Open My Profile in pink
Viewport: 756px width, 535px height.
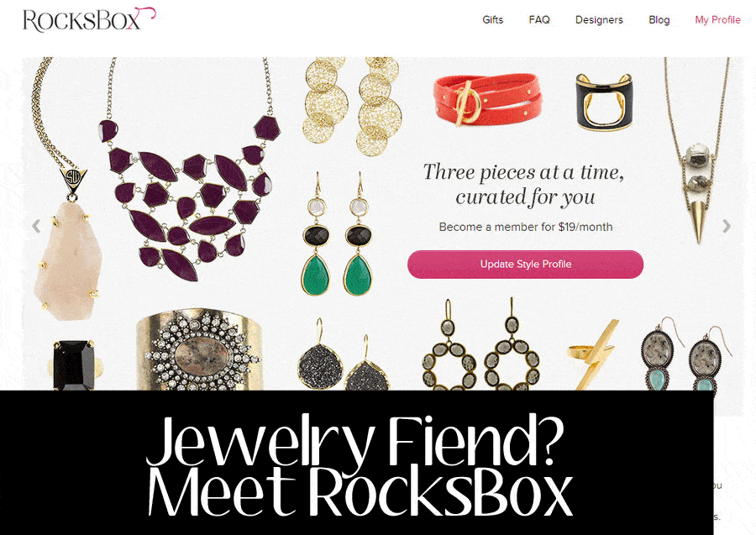(x=717, y=20)
